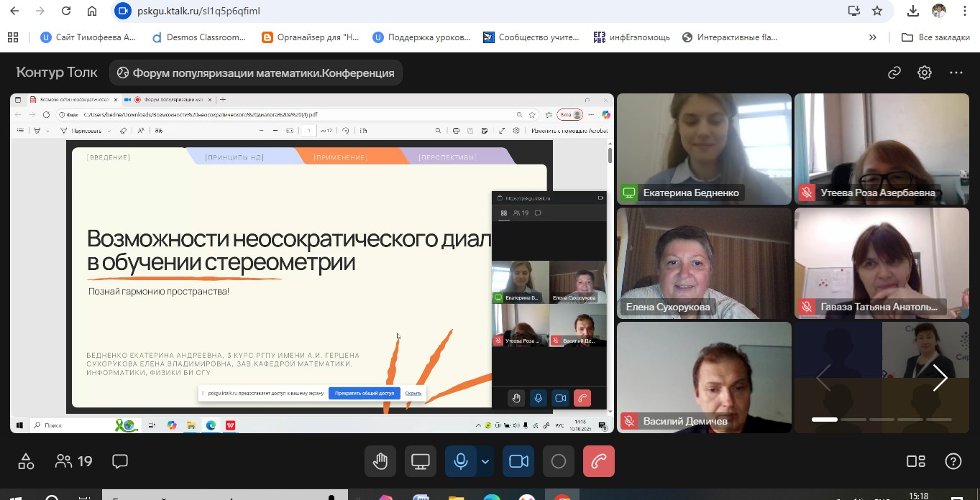Toggle meeting recording with circle button
Screen dimensions: 980x500
(559, 461)
